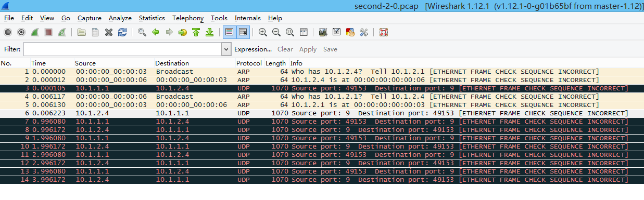The height and width of the screenshot is (200, 644).
Task: Open the Edit menu
Action: (27, 18)
